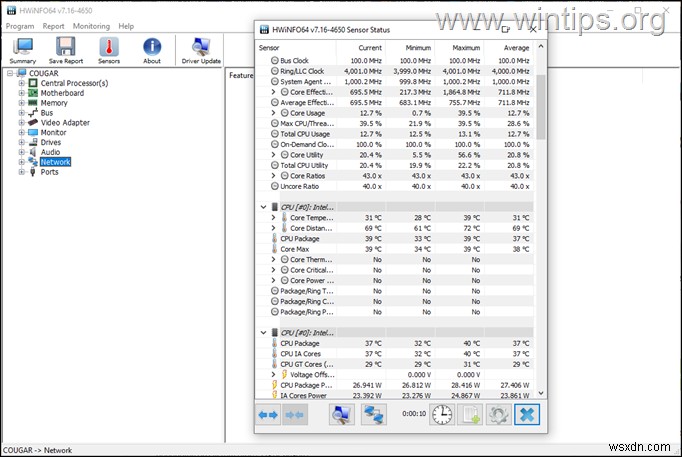
Task: Click the Ports plug icon
Action: click(x=33, y=172)
